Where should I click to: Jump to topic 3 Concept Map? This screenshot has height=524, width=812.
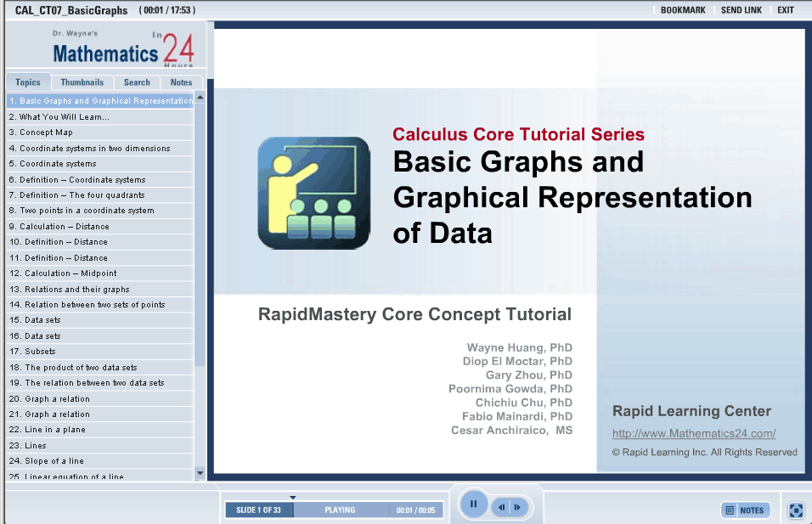[x=100, y=132]
